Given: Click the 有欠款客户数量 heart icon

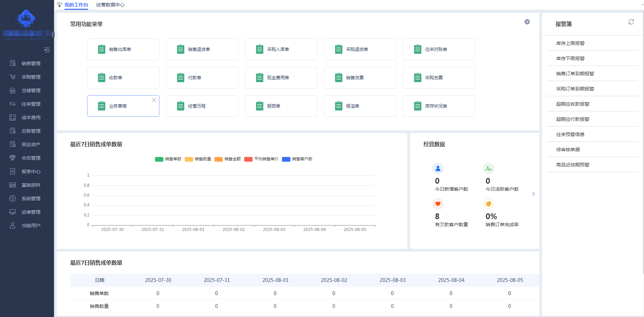Looking at the screenshot, I should click(438, 204).
